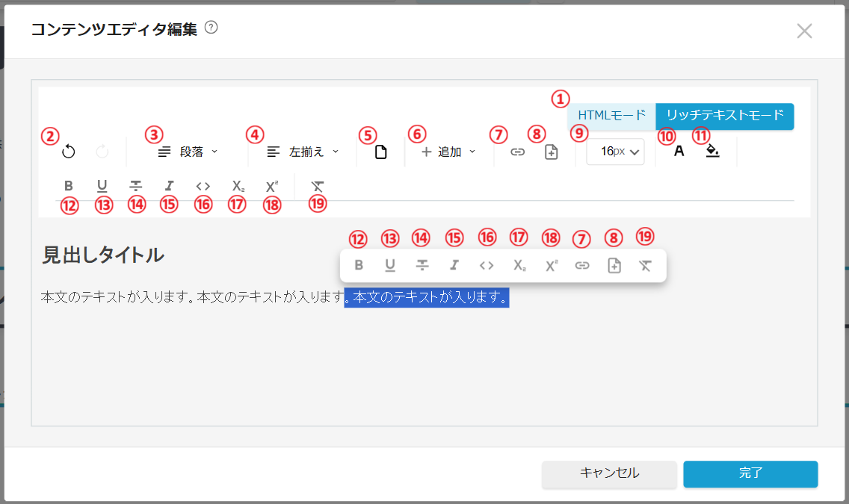Click the new document icon in toolbar

pos(381,152)
